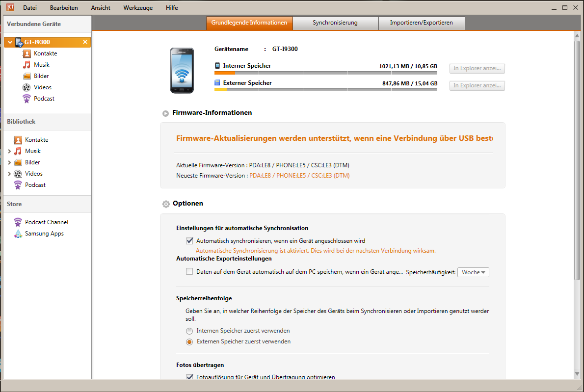The image size is (584, 392).
Task: Click the Bibliothek Bilder folder icon
Action: click(x=18, y=162)
